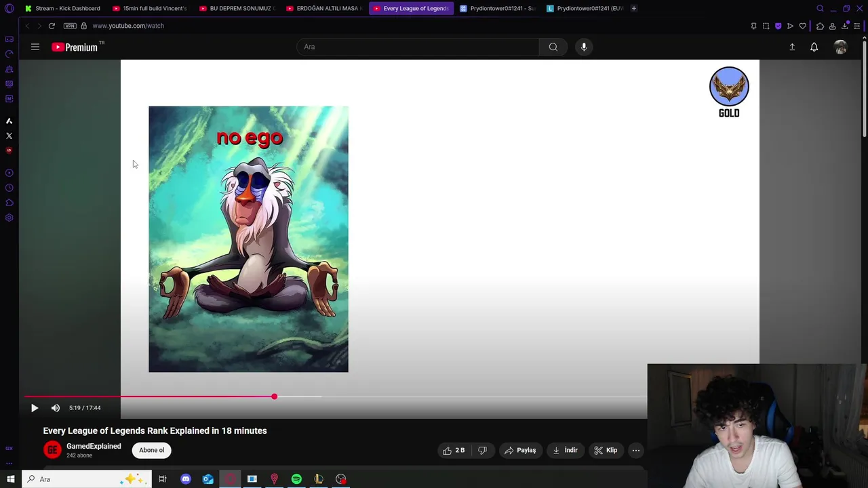Open the more actions three-dot menu
This screenshot has height=488, width=868.
coord(636,450)
